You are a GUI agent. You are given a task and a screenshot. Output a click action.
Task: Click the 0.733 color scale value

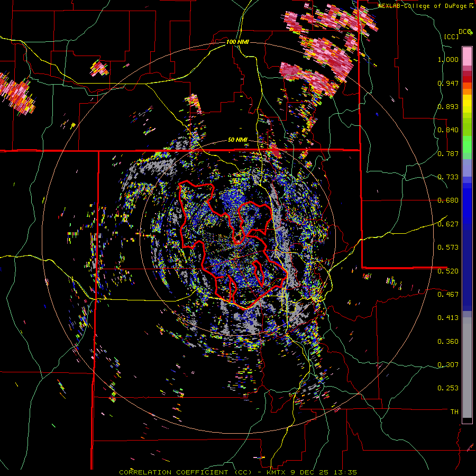coord(448,177)
